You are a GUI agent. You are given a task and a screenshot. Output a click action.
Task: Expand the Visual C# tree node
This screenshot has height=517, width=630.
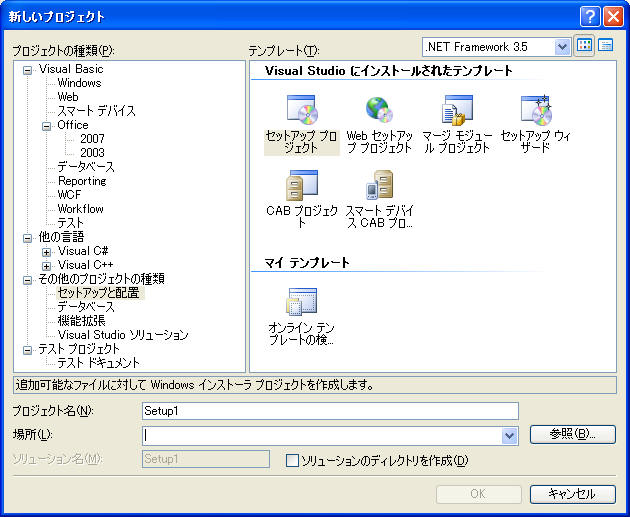click(x=47, y=253)
